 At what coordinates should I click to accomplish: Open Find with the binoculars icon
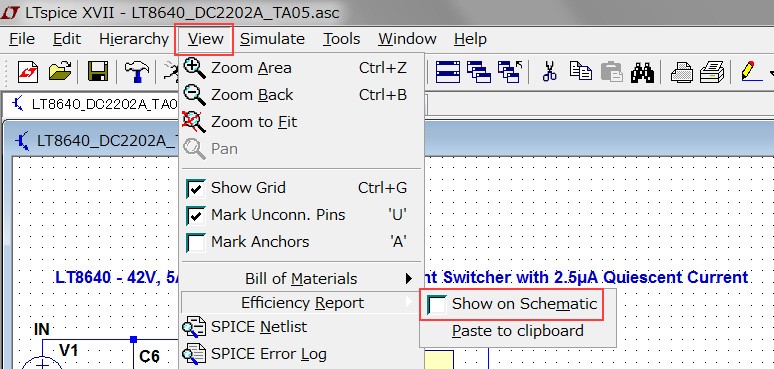tap(642, 73)
